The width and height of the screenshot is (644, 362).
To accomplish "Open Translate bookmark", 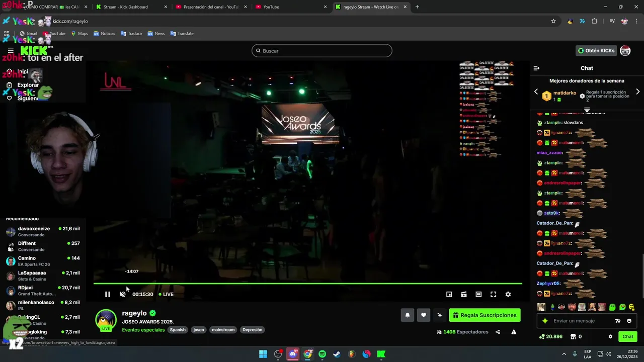I will 182,34.
